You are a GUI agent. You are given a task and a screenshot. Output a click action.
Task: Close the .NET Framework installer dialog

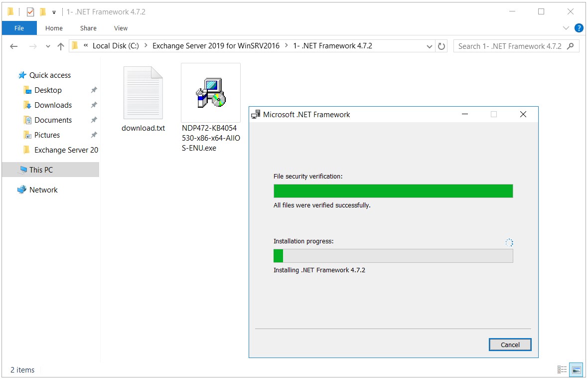(523, 114)
